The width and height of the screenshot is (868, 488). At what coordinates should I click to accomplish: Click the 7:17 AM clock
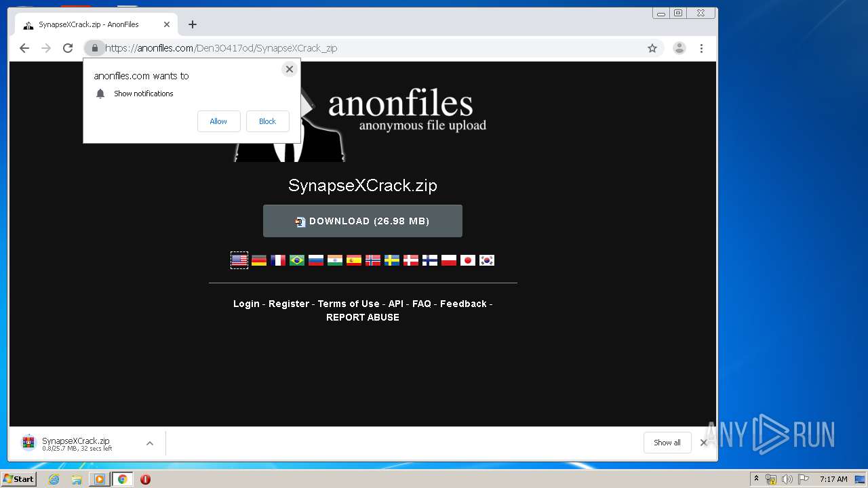(833, 479)
